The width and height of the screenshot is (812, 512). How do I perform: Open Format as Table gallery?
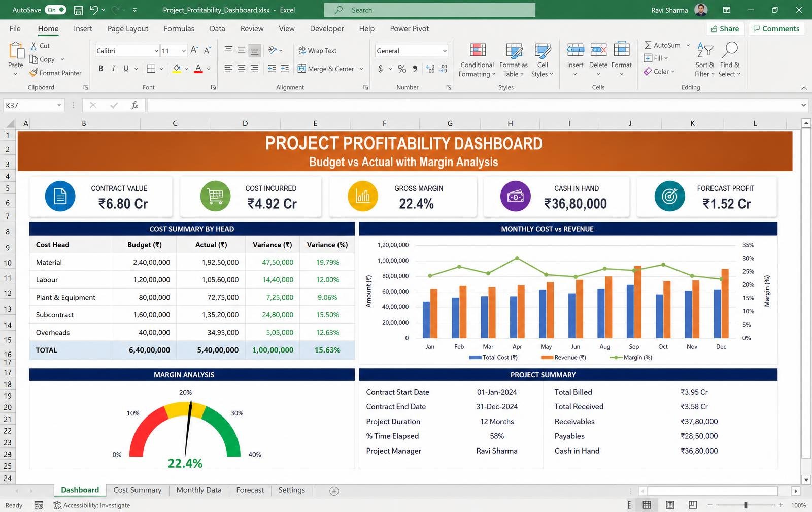[514, 60]
